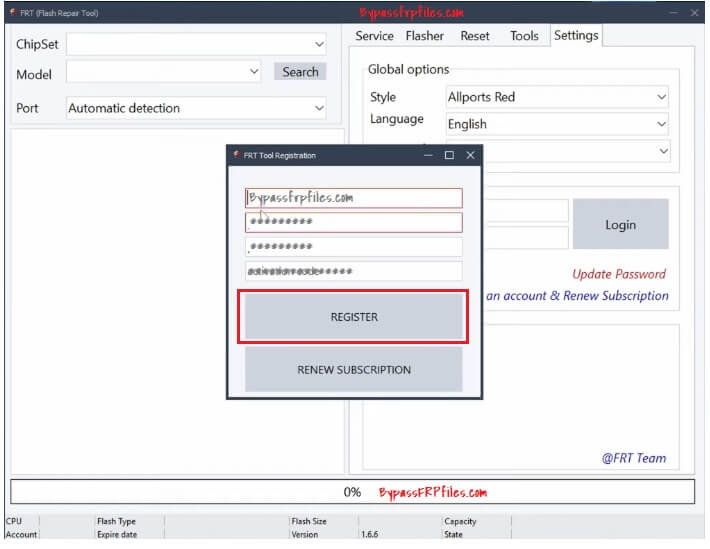Image resolution: width=710 pixels, height=549 pixels.
Task: Click the State status label
Action: [x=453, y=535]
